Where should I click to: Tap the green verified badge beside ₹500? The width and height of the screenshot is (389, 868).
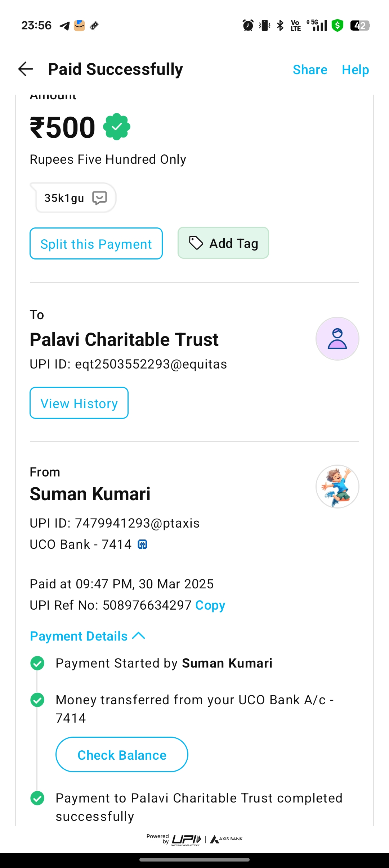coord(117,127)
